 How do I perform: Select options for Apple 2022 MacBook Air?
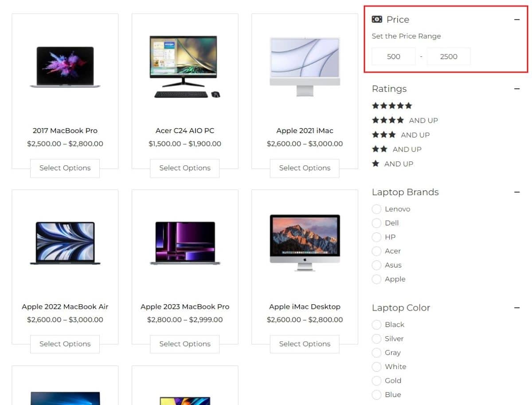pyautogui.click(x=65, y=344)
